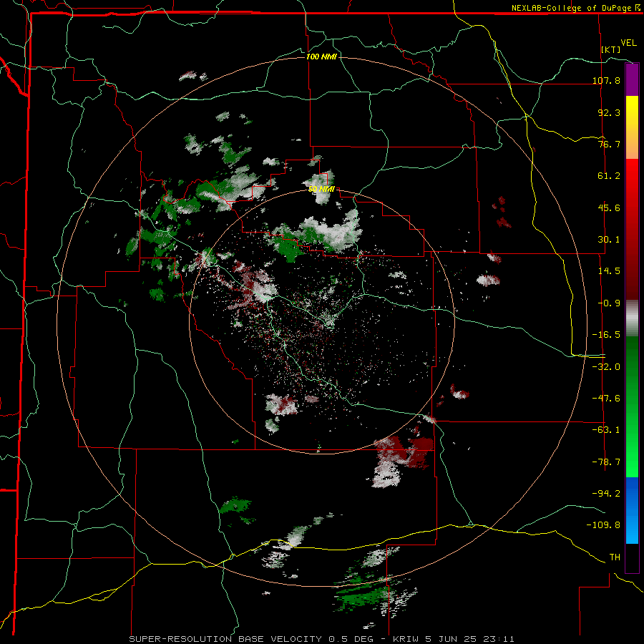The width and height of the screenshot is (644, 644).
Task: Select the -109.8 legend value
Action: coord(603,525)
